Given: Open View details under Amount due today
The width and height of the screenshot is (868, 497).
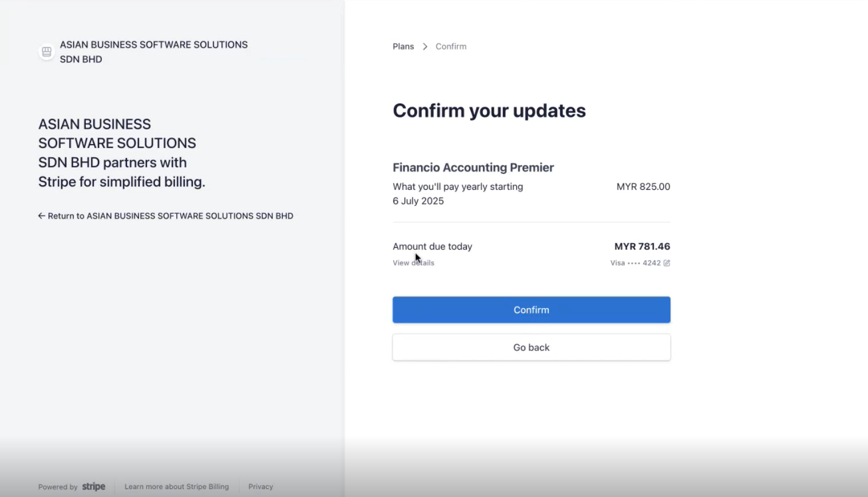Looking at the screenshot, I should click(413, 263).
